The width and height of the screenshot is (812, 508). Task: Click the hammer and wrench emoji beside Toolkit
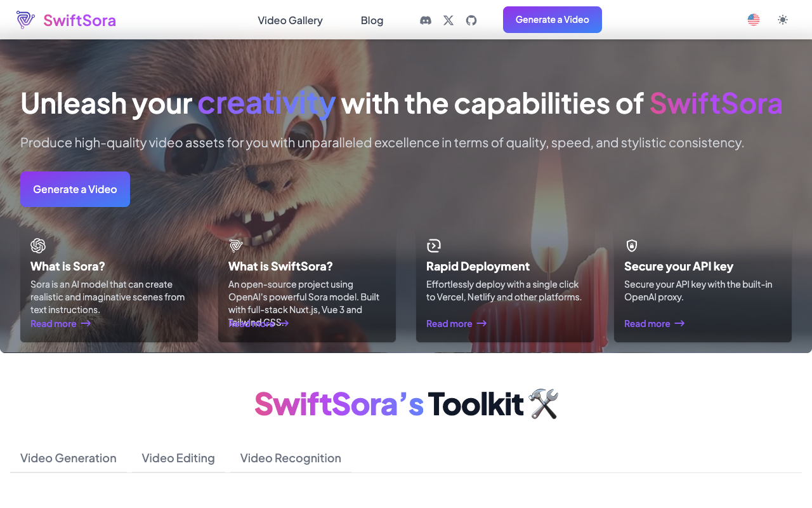pyautogui.click(x=544, y=404)
